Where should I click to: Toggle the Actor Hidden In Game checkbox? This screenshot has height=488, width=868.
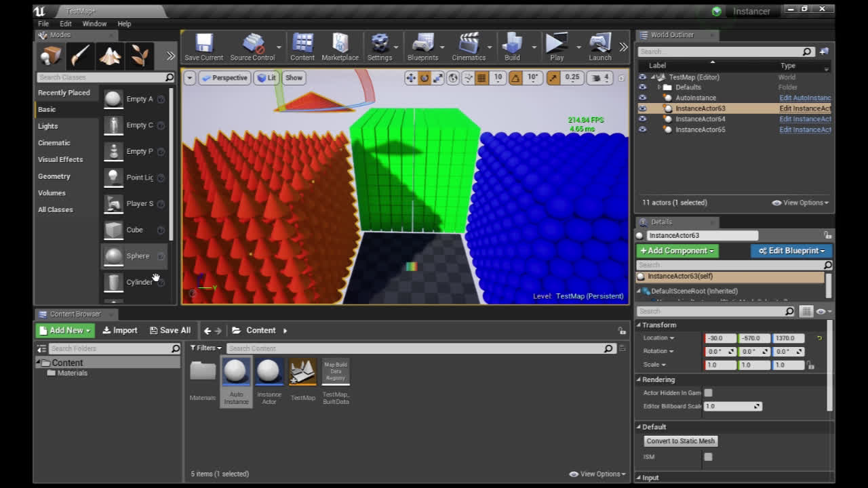click(708, 393)
